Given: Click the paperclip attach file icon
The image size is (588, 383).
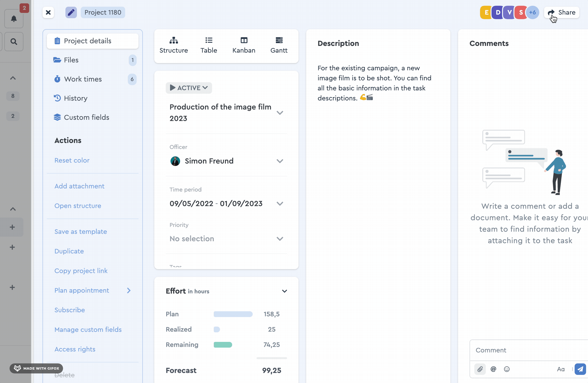Looking at the screenshot, I should 480,369.
